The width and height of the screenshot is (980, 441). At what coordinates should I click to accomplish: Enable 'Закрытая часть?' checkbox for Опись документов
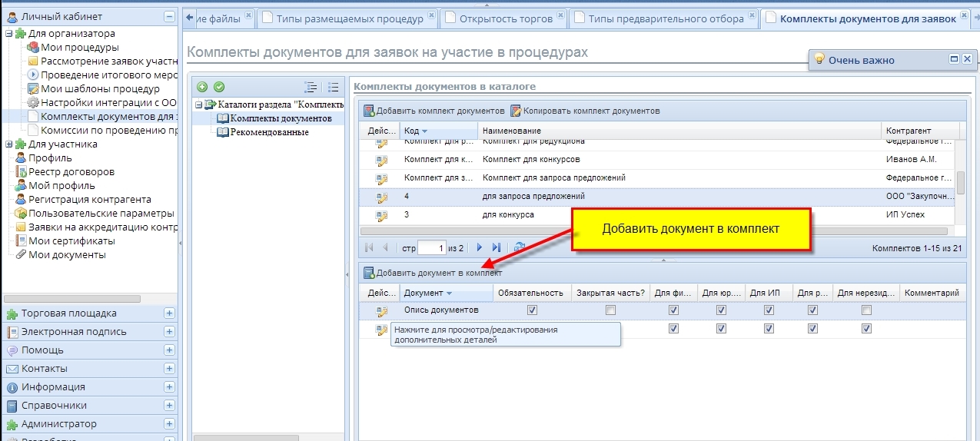(x=610, y=310)
